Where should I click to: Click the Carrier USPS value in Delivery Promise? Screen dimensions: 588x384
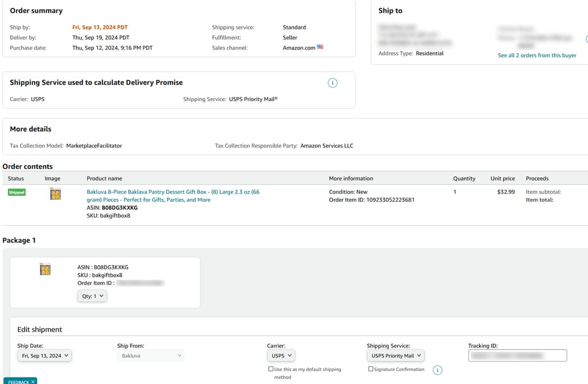(x=38, y=99)
